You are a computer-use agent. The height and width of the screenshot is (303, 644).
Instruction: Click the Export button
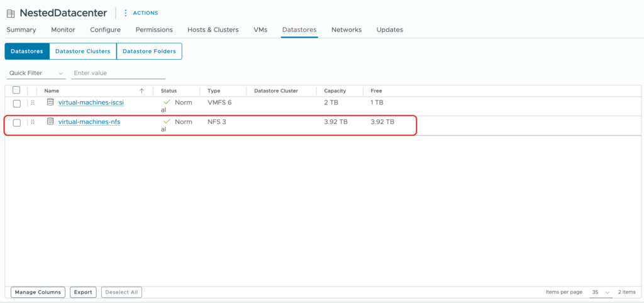click(82, 292)
